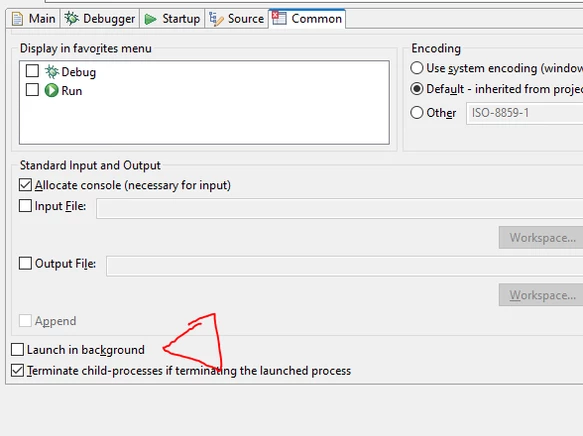583x436 pixels.
Task: Click the Debug bug icon in favorites list
Action: 52,72
